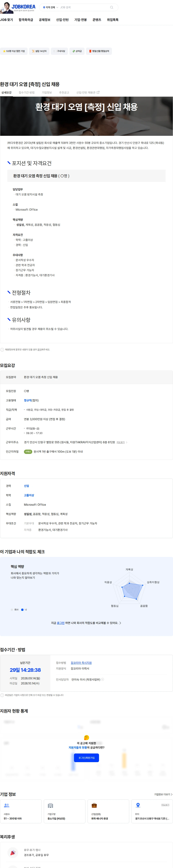
Task: Click the 원시역 1번 출구에서 100m subway text
Action: coord(58,452)
